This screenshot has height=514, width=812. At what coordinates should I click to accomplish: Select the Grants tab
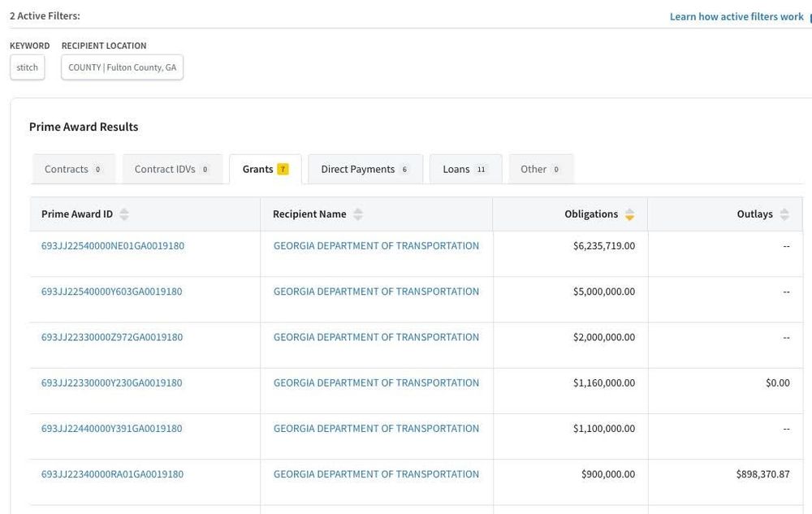click(266, 169)
